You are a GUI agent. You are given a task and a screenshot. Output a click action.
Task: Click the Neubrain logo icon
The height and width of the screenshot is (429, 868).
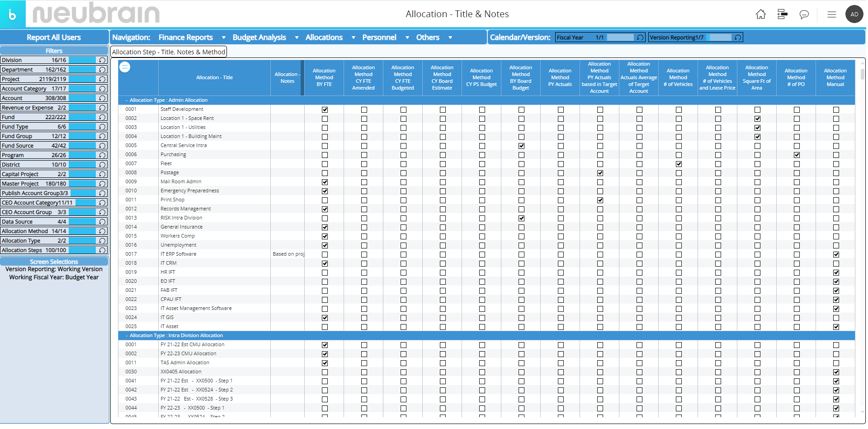[13, 14]
